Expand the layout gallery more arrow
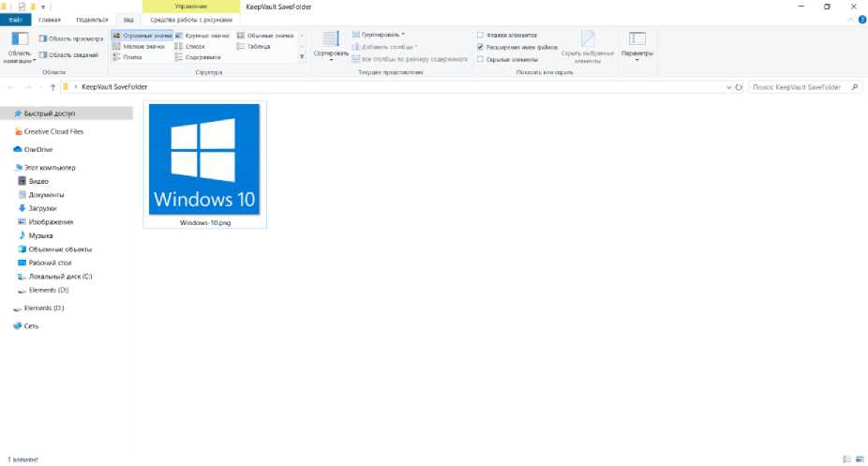The width and height of the screenshot is (868, 466). [302, 56]
